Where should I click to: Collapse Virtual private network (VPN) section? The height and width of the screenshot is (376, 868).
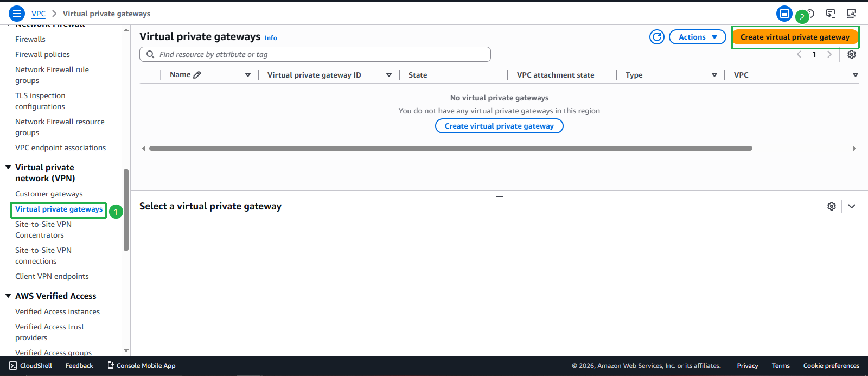coord(8,167)
